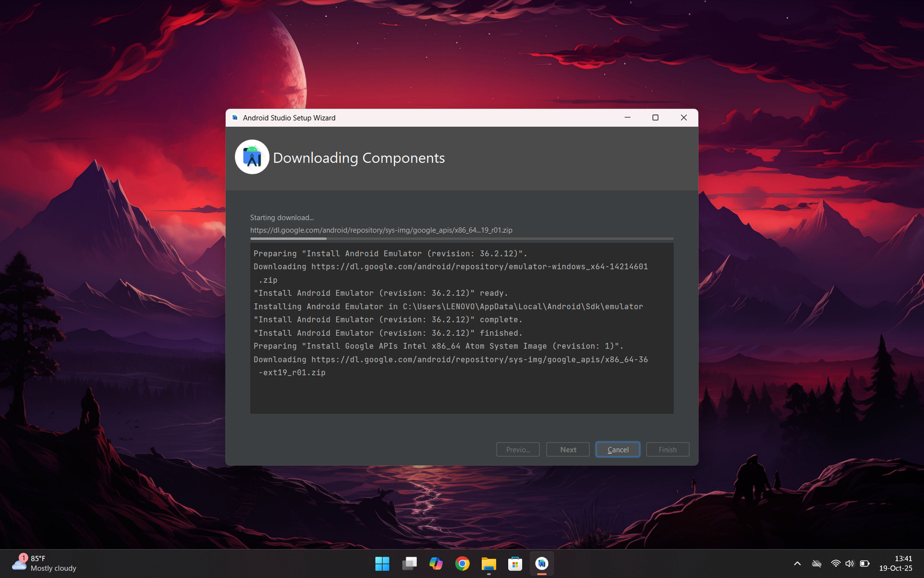Open File Explorer from the taskbar
This screenshot has height=578, width=924.
click(x=489, y=564)
